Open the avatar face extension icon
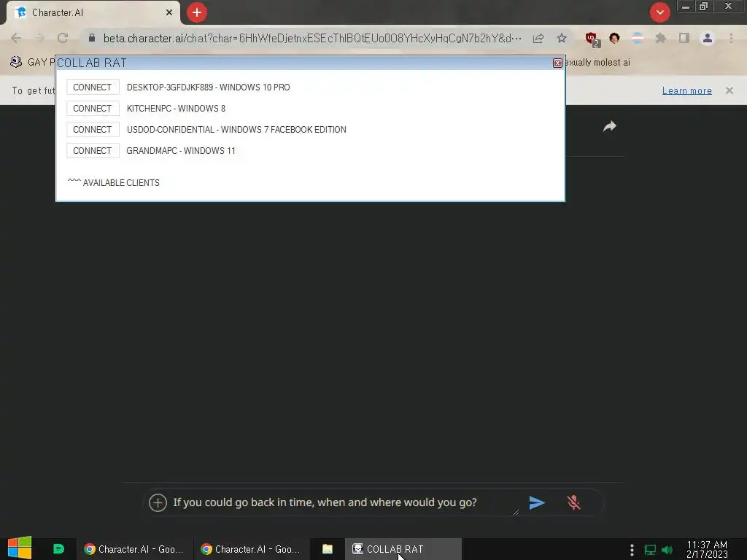This screenshot has height=560, width=747. coord(614,38)
